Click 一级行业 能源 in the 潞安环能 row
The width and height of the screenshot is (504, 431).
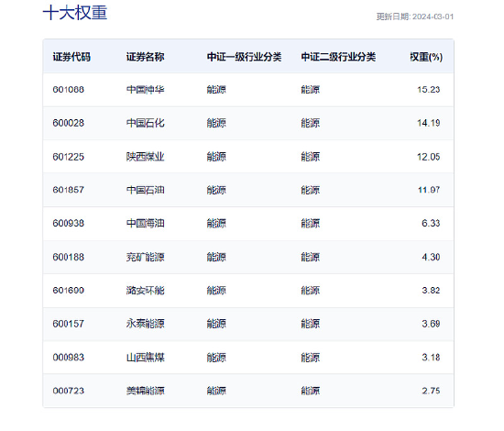coord(216,291)
